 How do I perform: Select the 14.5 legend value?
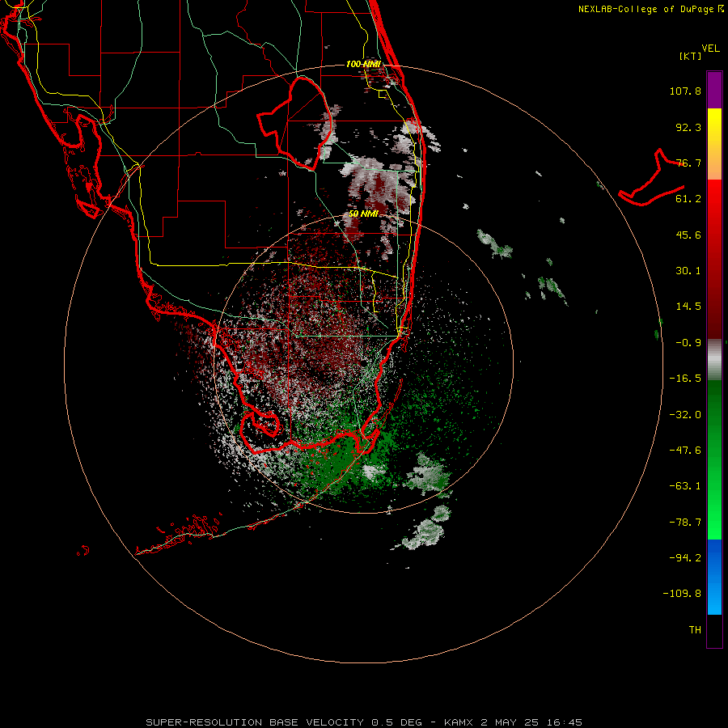pos(688,307)
